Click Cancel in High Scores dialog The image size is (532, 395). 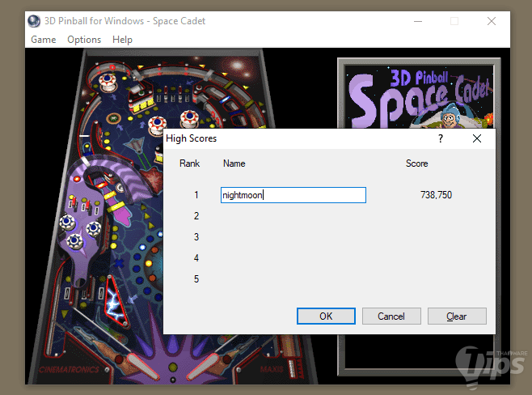click(x=391, y=316)
